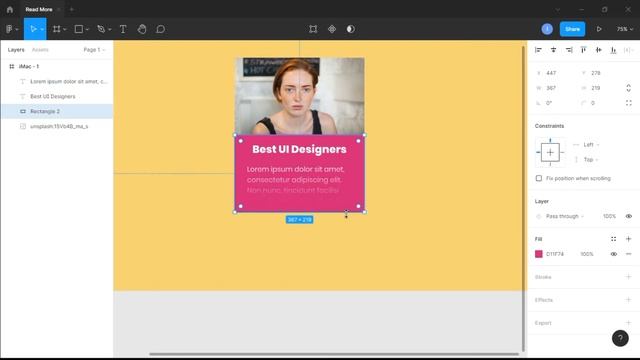The height and width of the screenshot is (360, 640).
Task: Open shape tools dropdown arrow
Action: [x=87, y=29]
